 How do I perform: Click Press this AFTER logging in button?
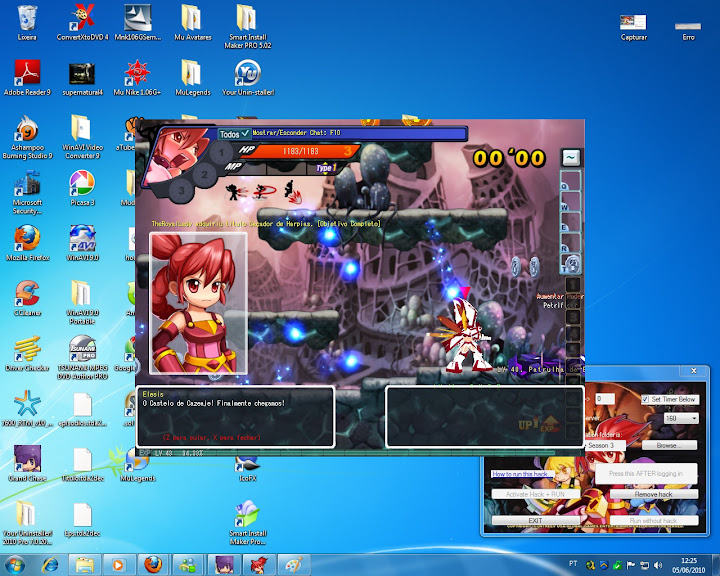pyautogui.click(x=646, y=474)
